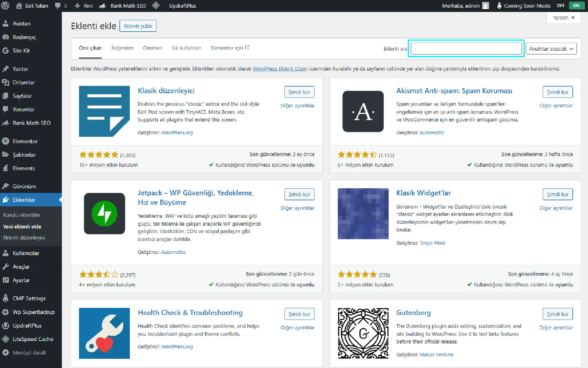The height and width of the screenshot is (368, 588).
Task: Open the WordPress Eklenti Dizini link
Action: (x=280, y=69)
